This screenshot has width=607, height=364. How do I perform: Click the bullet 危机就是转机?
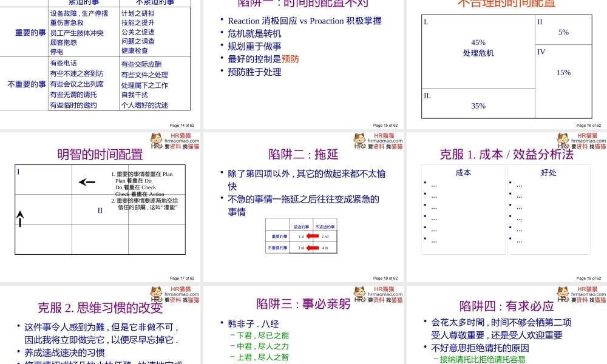point(254,33)
